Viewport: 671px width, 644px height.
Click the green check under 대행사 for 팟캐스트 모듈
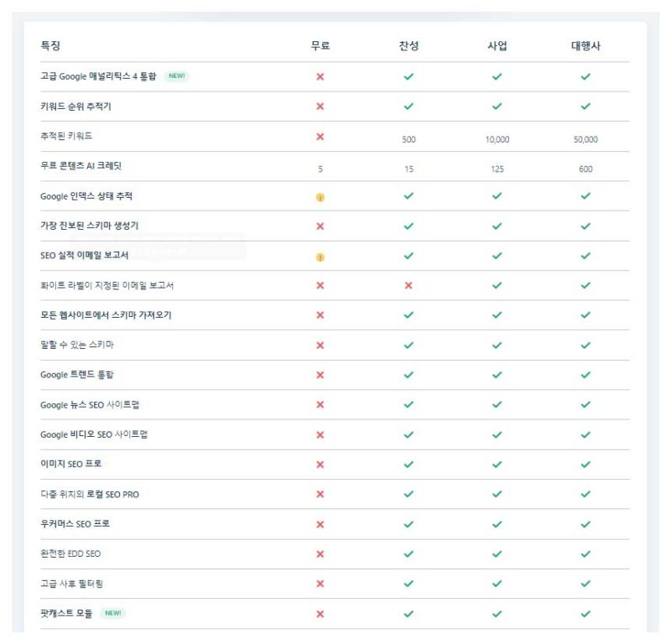[585, 614]
